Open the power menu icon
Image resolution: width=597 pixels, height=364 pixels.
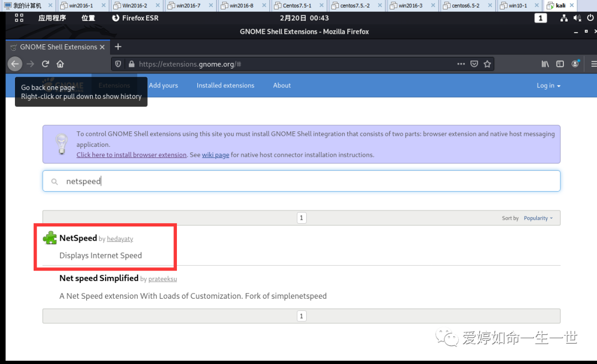tap(590, 18)
